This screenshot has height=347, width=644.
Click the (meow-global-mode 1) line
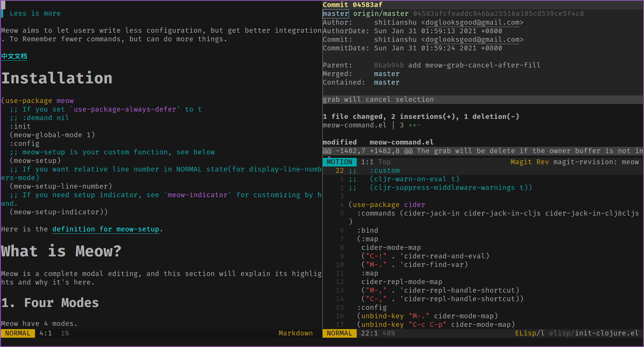pyautogui.click(x=52, y=135)
